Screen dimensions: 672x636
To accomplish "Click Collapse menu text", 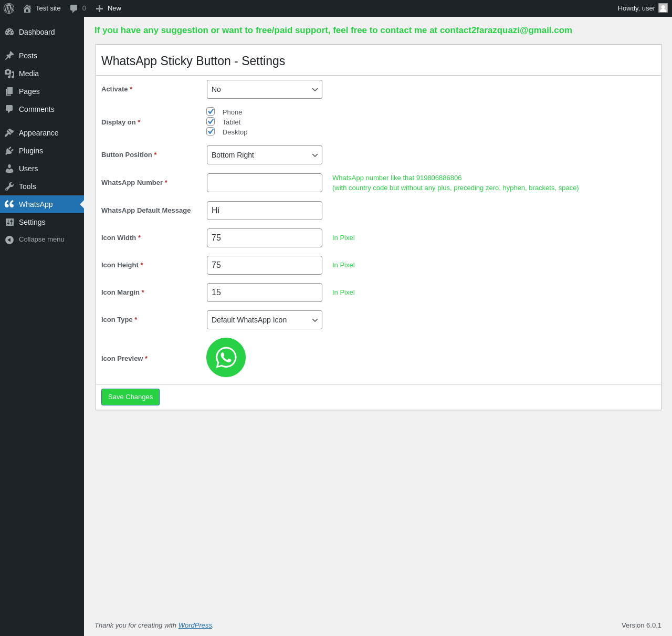I will pos(41,239).
